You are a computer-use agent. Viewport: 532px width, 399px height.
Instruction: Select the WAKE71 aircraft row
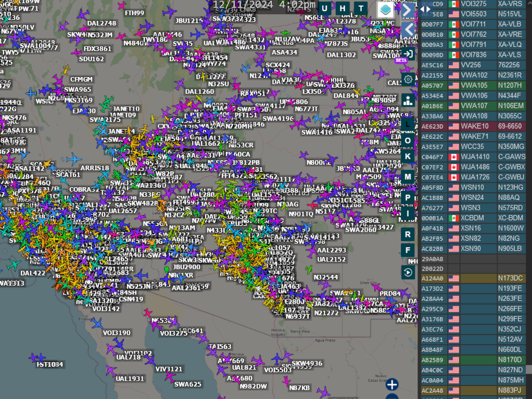473,136
